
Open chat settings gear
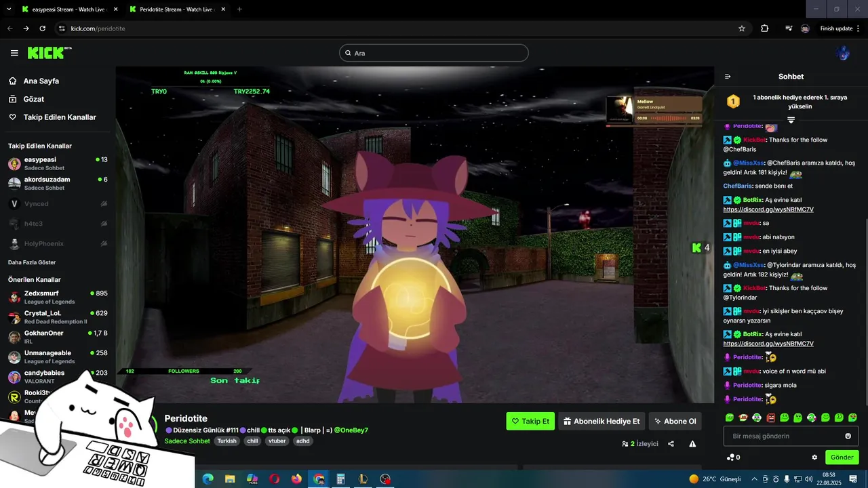pyautogui.click(x=814, y=457)
